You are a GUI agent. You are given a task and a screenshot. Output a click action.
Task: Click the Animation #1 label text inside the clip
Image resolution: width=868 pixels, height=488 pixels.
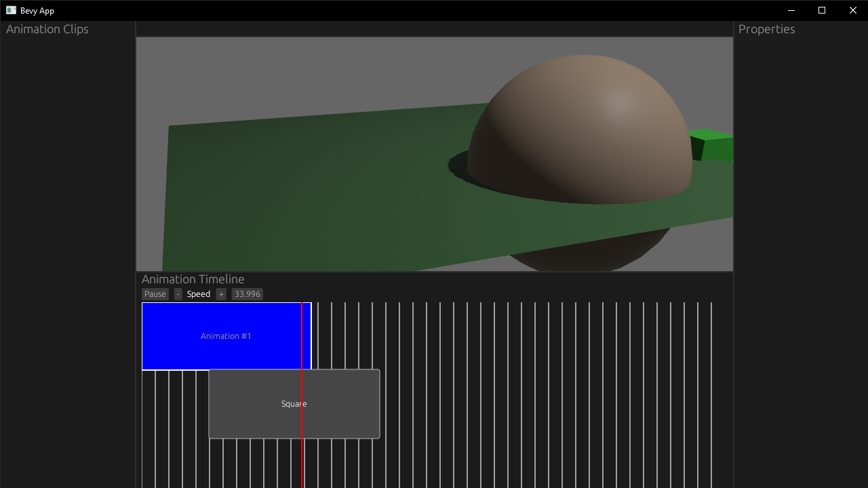225,335
